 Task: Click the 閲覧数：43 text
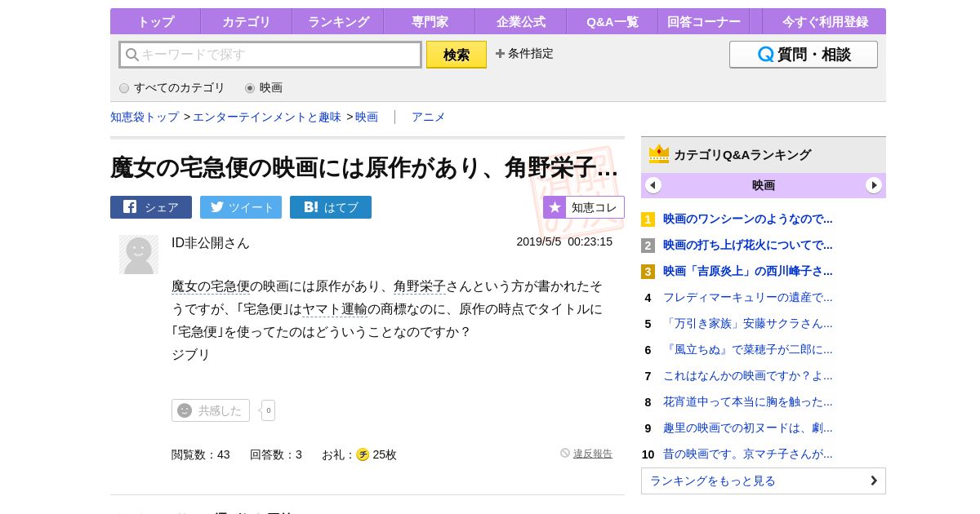point(201,454)
